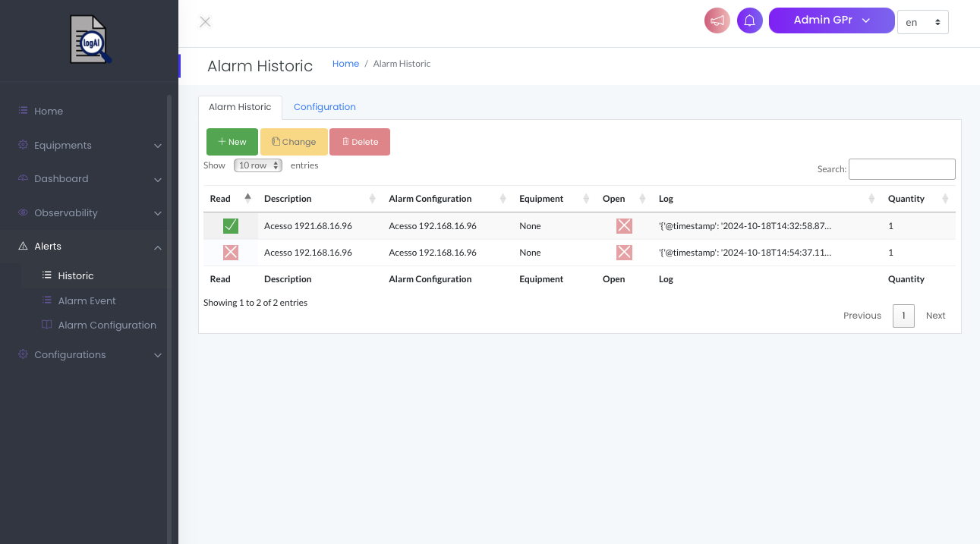Viewport: 980px width, 544px height.
Task: Click the sort arrows on Read column
Action: pyautogui.click(x=247, y=199)
